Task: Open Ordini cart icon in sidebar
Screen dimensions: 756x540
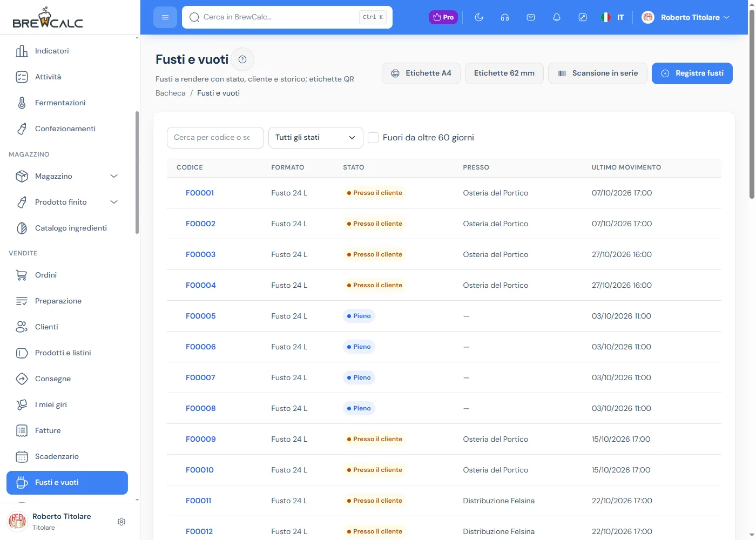Action: [x=22, y=275]
